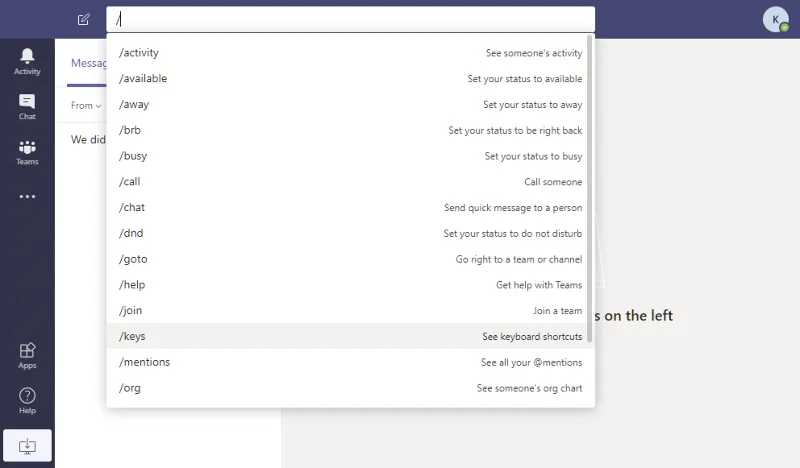Switch to the Messages tab
The width and height of the screenshot is (800, 468).
point(88,63)
